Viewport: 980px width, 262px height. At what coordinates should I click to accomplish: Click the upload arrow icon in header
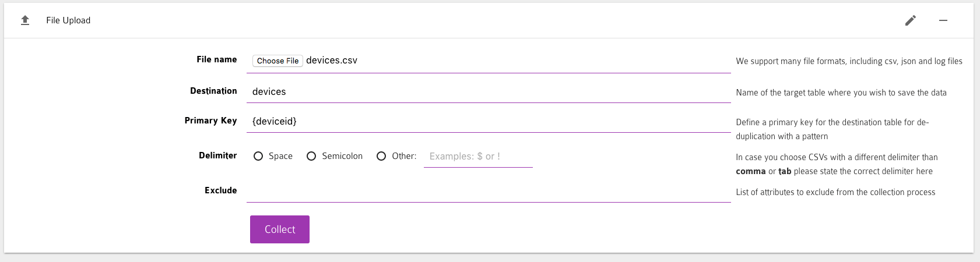point(25,20)
